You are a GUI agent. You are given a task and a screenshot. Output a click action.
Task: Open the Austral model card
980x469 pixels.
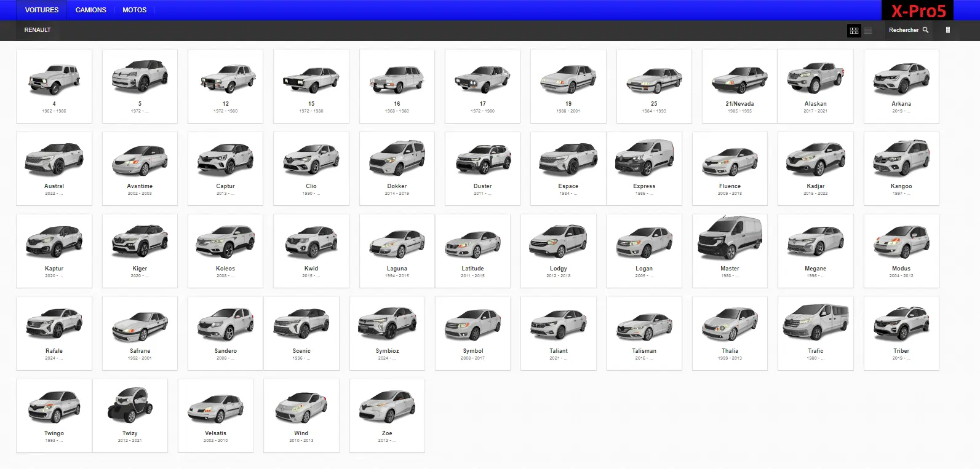tap(54, 168)
